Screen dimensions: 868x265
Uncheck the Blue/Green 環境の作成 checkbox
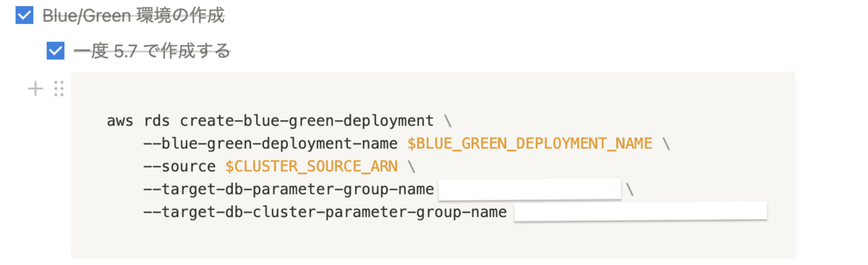[x=25, y=15]
